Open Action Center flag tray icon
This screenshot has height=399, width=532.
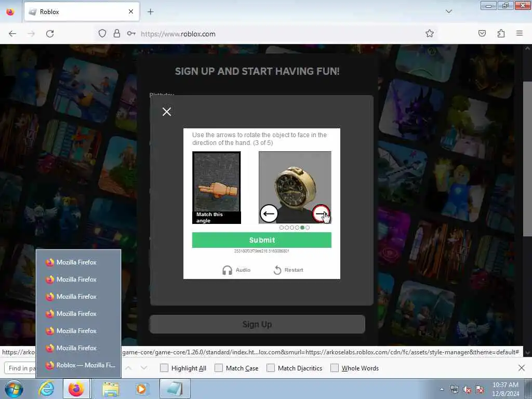point(480,390)
